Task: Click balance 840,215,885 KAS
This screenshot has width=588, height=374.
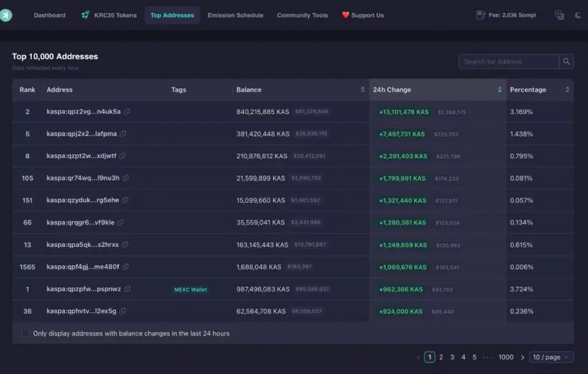Action: coord(263,111)
